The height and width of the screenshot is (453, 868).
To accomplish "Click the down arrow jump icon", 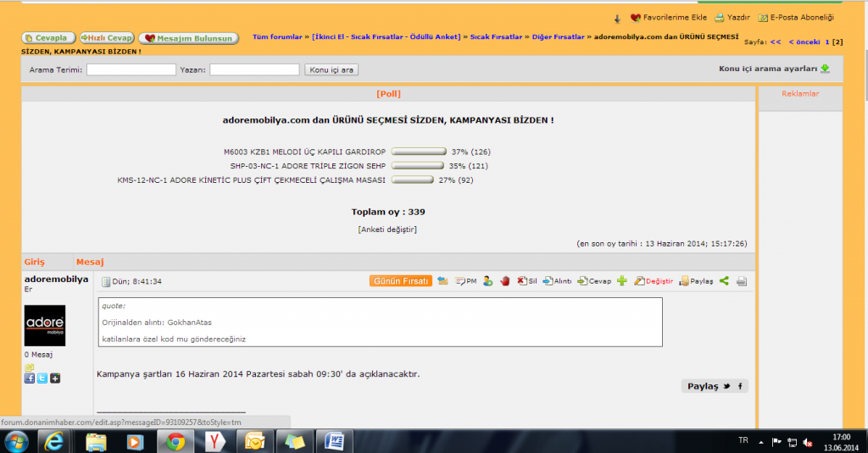I will tap(617, 19).
